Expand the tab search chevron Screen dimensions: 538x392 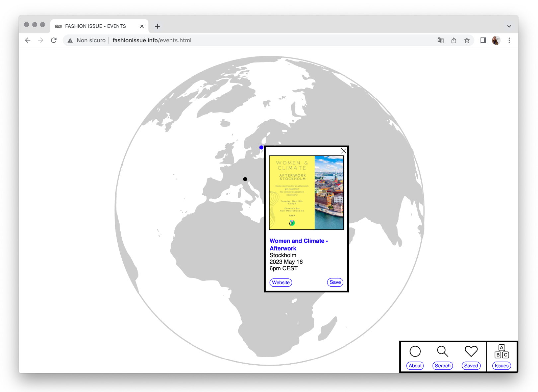pos(509,26)
